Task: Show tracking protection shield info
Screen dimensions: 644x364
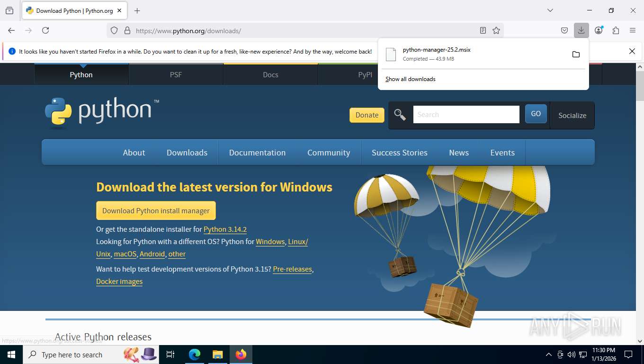Action: pos(114,30)
